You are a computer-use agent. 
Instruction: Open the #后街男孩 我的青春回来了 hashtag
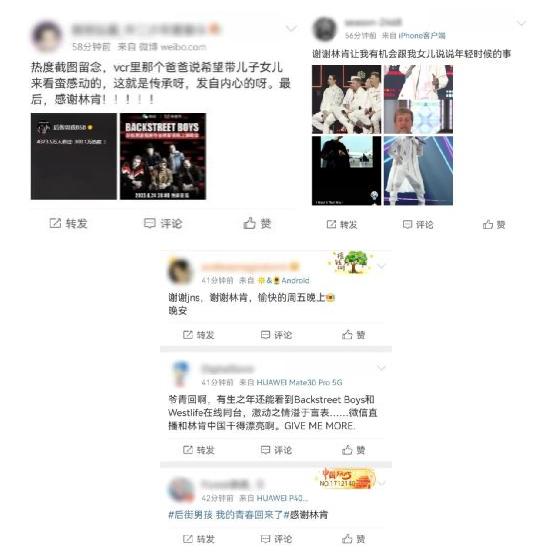click(226, 515)
